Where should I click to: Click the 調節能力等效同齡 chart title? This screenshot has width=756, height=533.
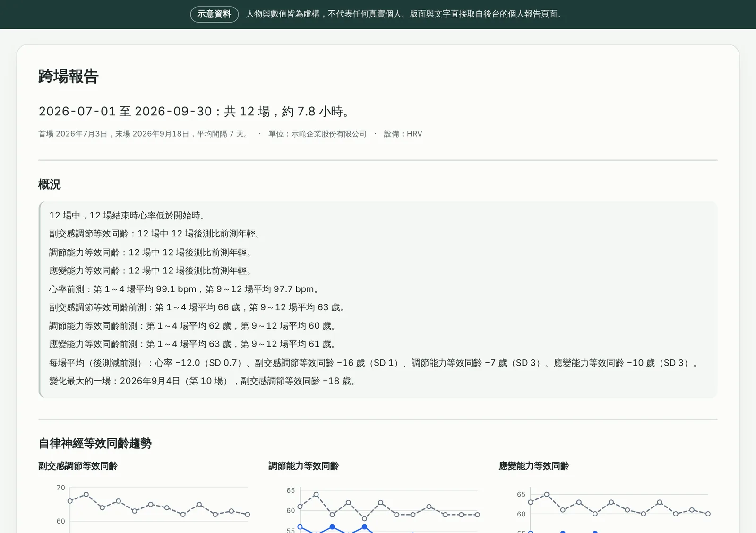304,466
